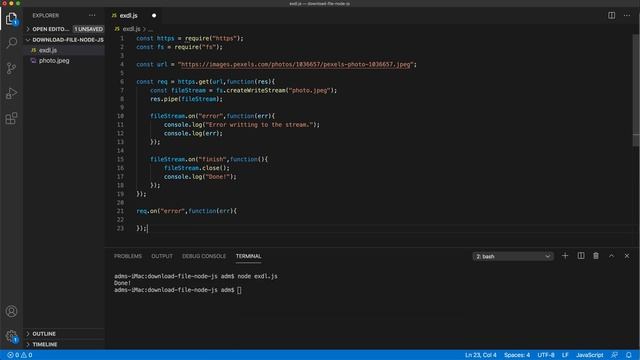
Task: Create a new terminal with plus icon
Action: pos(565,256)
